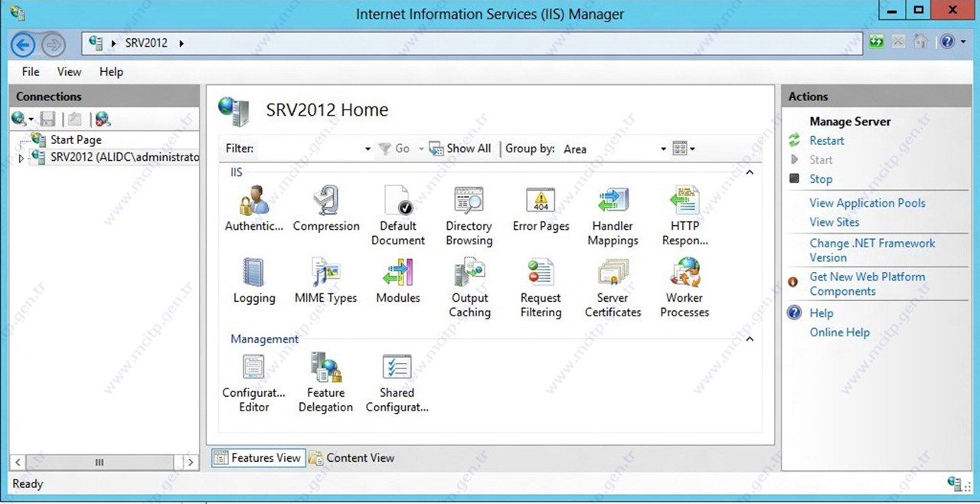Open the Feature Delegation icon
980x504 pixels.
tap(325, 368)
